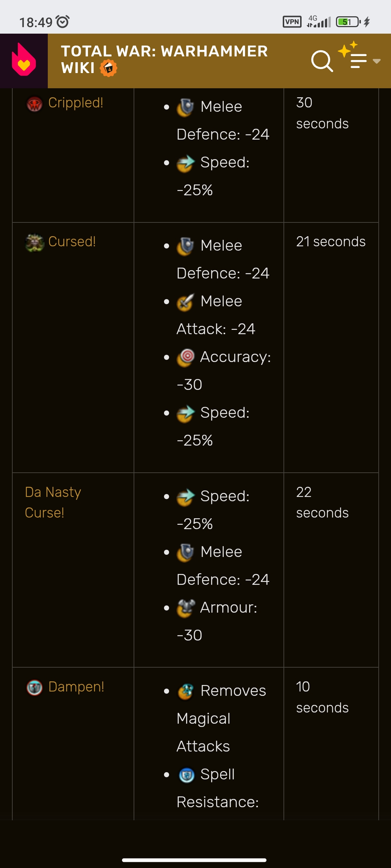The image size is (391, 868).
Task: Open the Dampen! ability link
Action: coord(76,687)
